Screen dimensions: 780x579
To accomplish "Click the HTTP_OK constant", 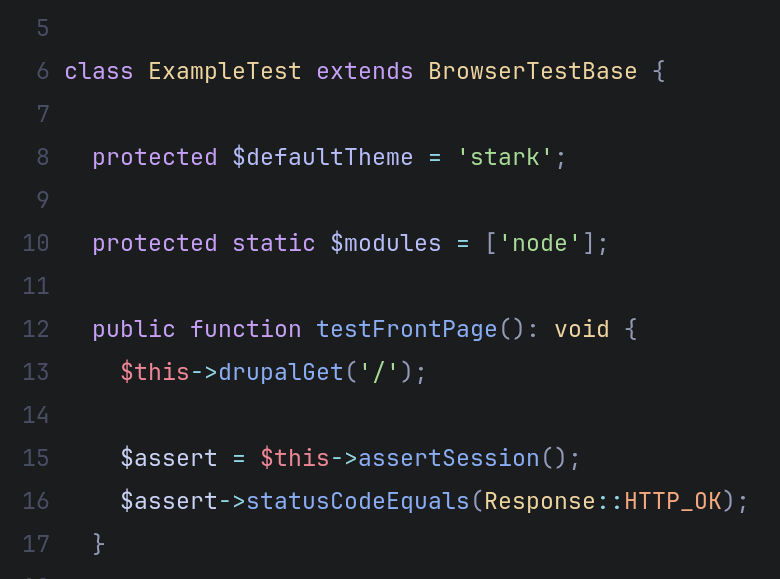I will 672,501.
